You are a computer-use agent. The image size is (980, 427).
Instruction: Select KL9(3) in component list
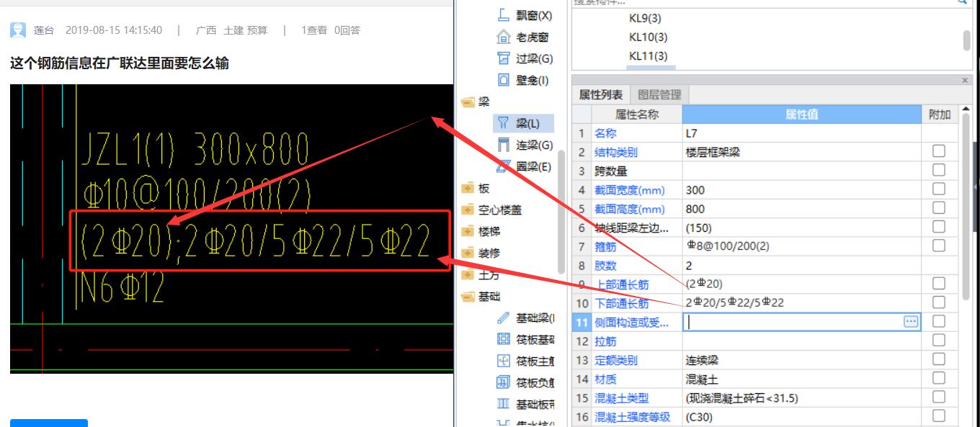point(645,18)
